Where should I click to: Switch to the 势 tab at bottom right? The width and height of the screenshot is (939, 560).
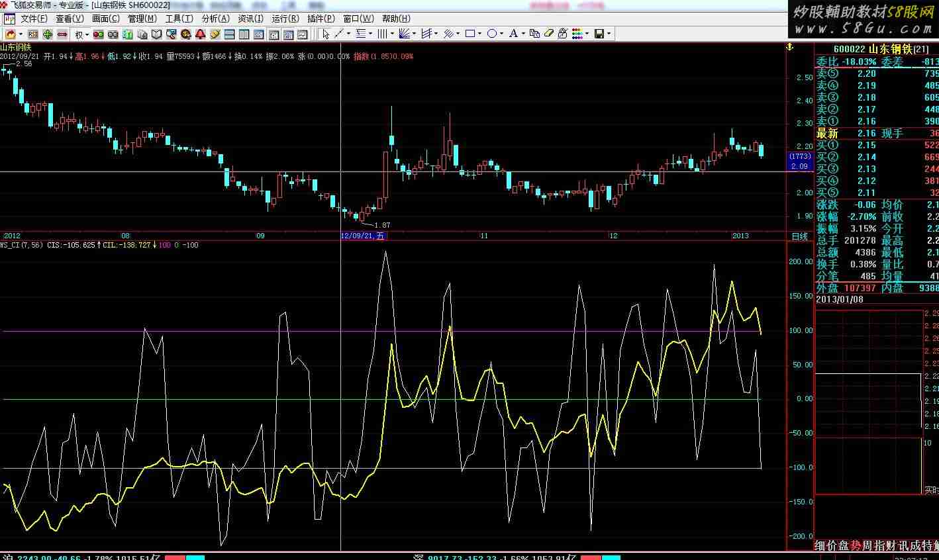click(856, 545)
